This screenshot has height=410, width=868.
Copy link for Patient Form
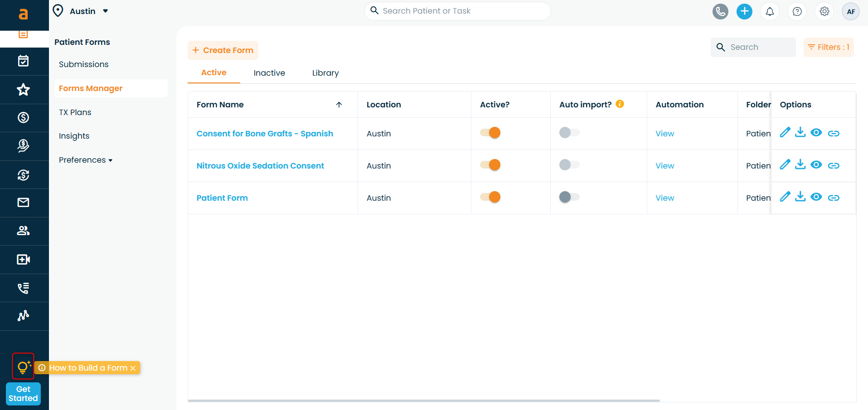coord(834,198)
